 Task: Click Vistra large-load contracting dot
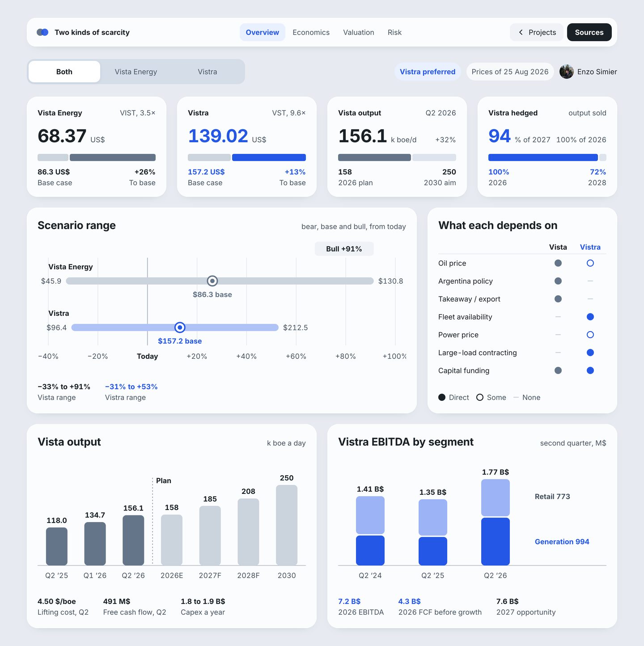[590, 353]
